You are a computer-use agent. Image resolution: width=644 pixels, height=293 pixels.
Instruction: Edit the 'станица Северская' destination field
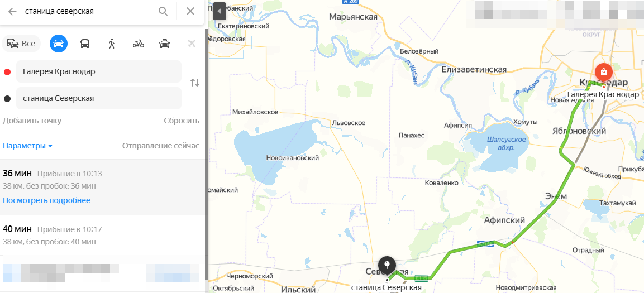click(x=98, y=98)
